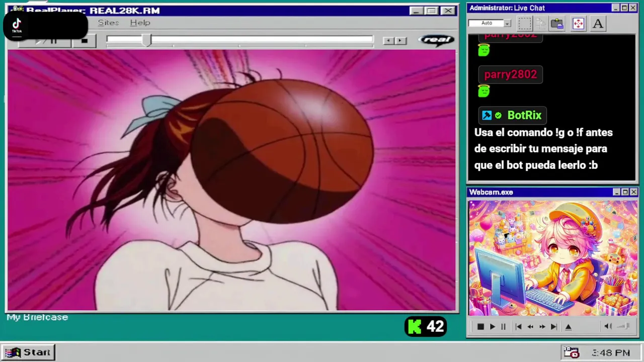Open the Windows Start menu

28,352
